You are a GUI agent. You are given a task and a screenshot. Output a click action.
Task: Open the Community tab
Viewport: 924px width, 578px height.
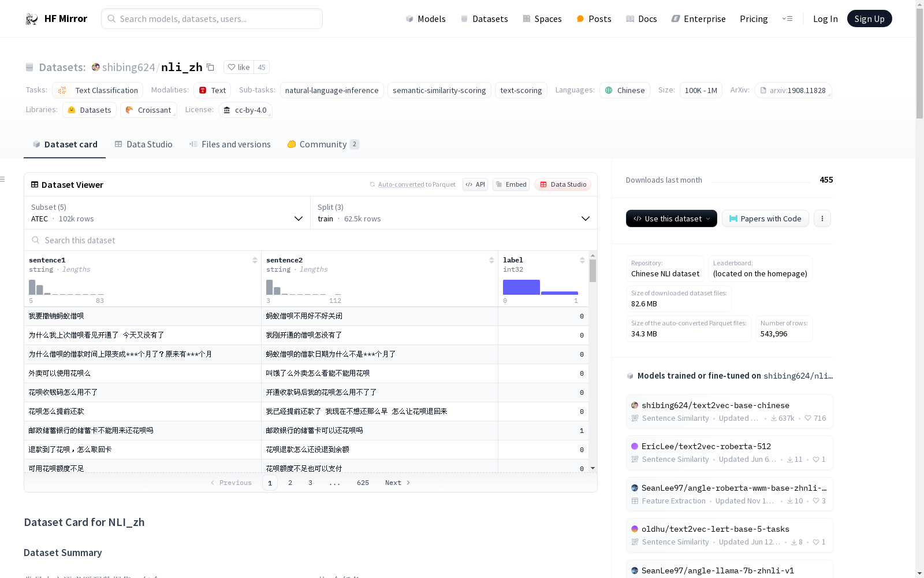[323, 144]
